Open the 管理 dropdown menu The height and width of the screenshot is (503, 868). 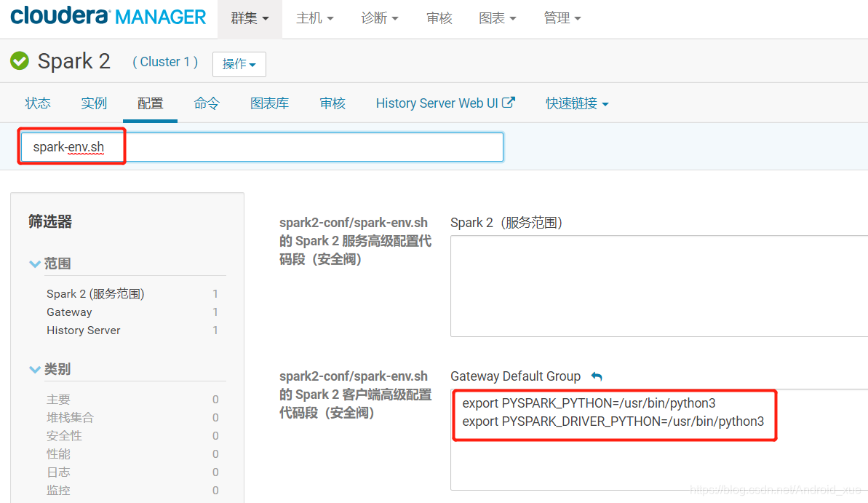pos(562,18)
